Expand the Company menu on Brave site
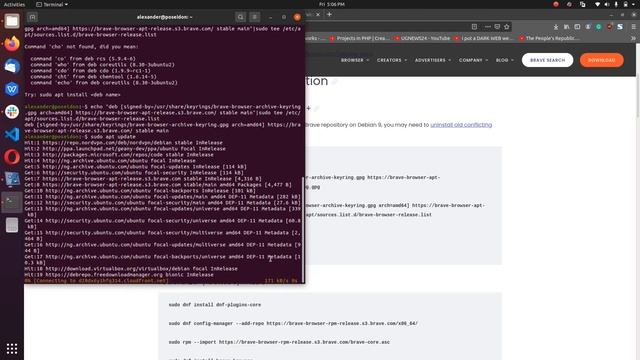Screen dimensions: 640x360 click(x=473, y=60)
